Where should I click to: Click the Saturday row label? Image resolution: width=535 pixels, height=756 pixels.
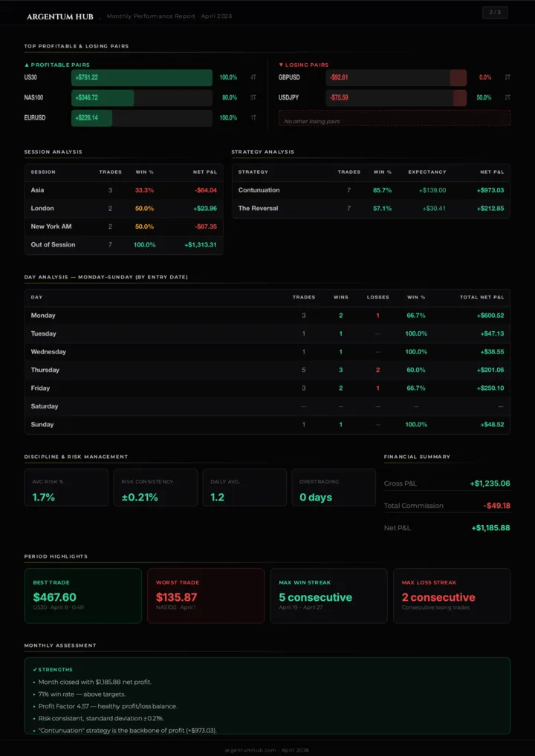[x=45, y=406]
